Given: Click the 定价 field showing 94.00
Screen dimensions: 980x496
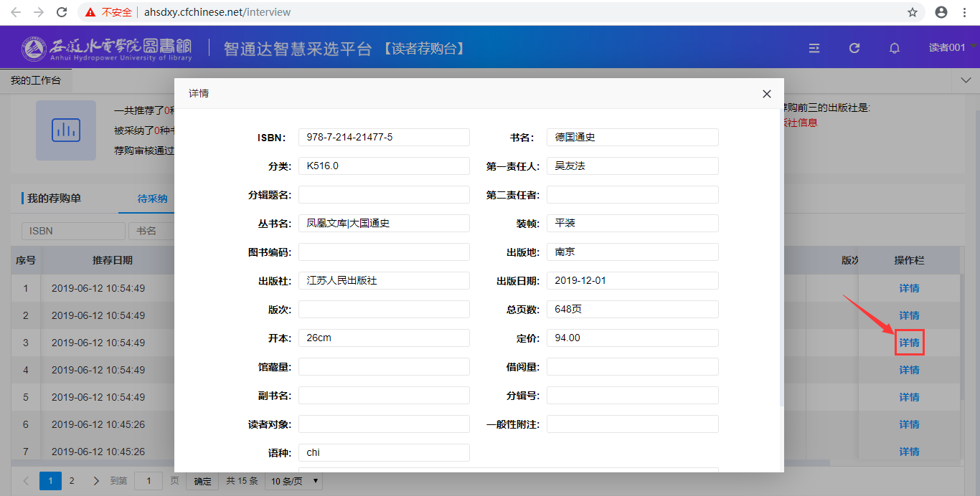Looking at the screenshot, I should point(632,338).
